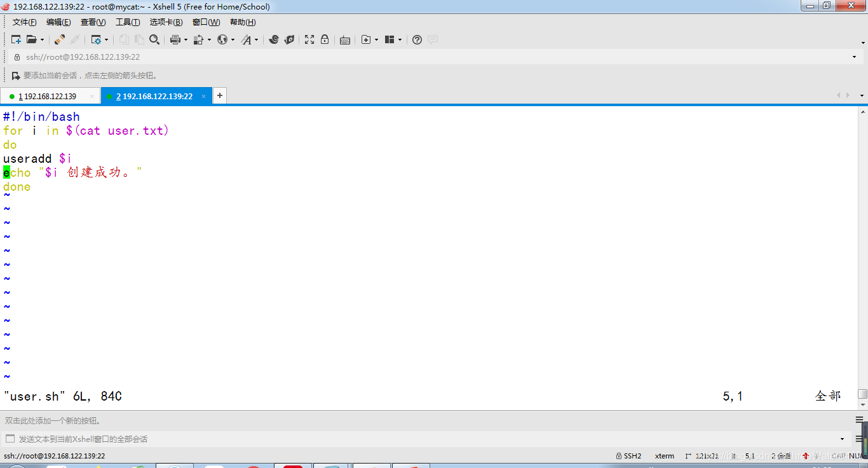The width and height of the screenshot is (868, 468).
Task: Click the Open session folder icon
Action: 32,39
